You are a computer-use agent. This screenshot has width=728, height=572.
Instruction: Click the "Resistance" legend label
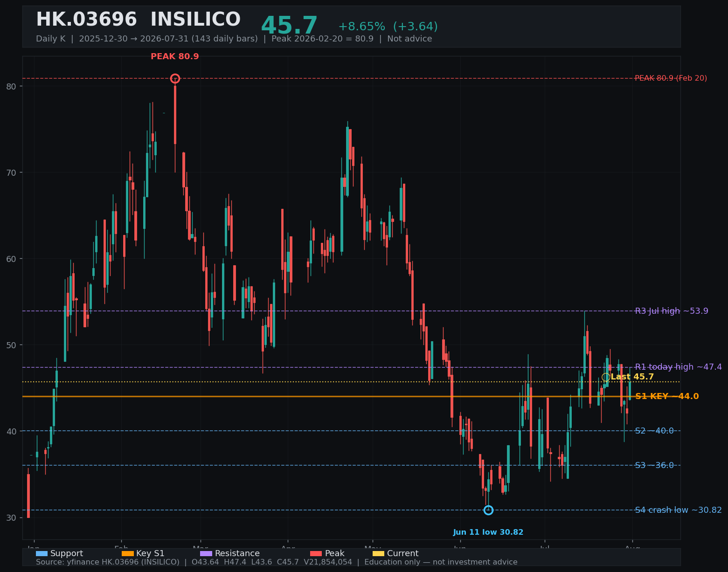click(x=237, y=553)
